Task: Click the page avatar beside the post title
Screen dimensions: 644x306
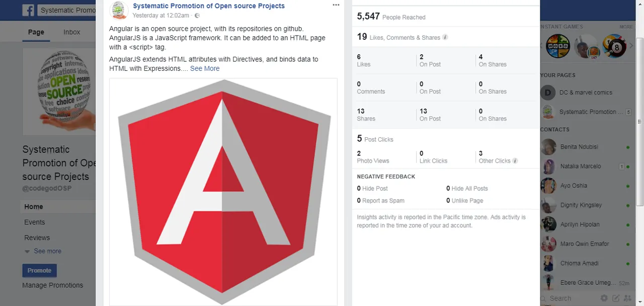Action: pyautogui.click(x=119, y=10)
